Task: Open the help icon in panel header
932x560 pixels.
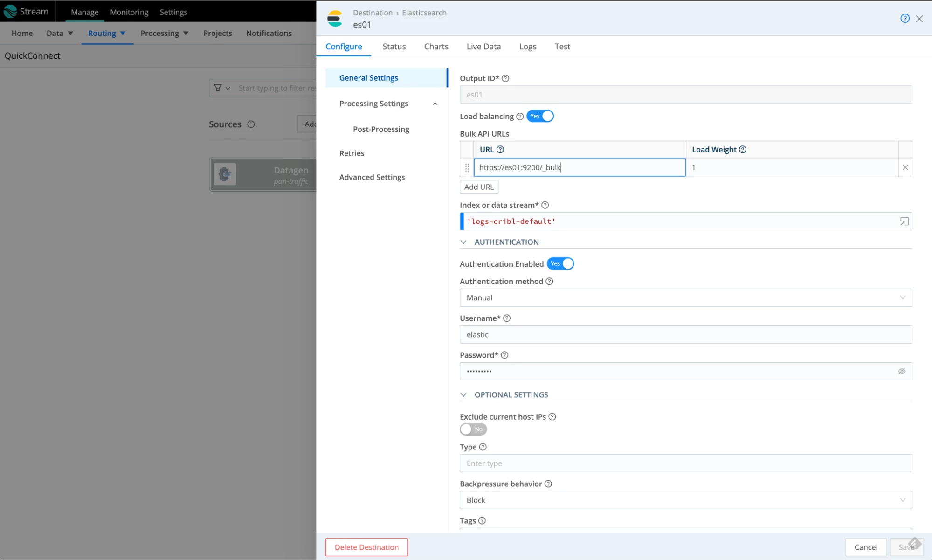Action: 904,18
